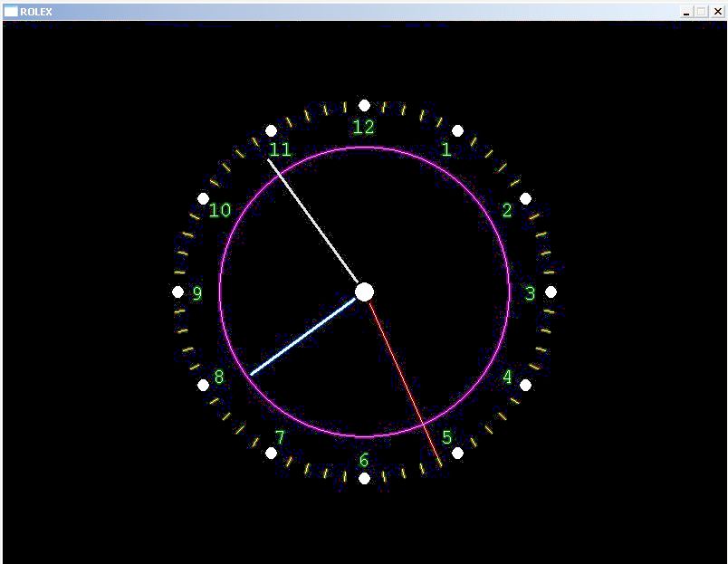The width and height of the screenshot is (728, 564).
Task: Click the number 10 on the clock
Action: click(x=220, y=210)
